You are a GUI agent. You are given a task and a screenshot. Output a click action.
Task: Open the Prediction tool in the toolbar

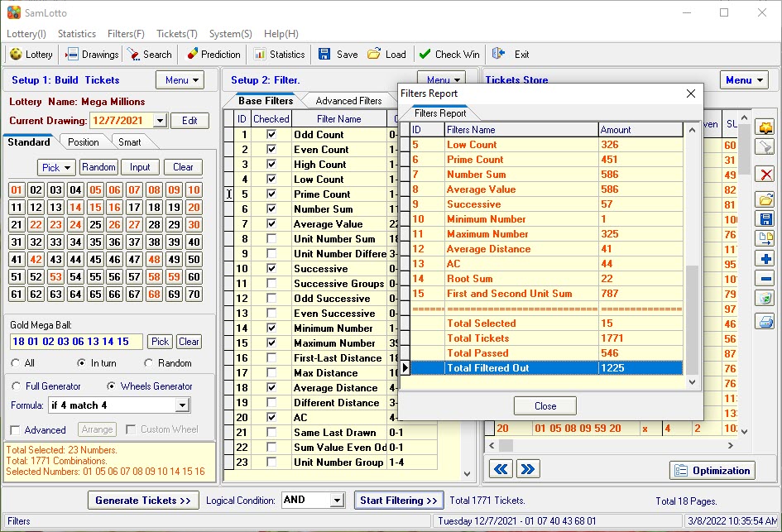[x=212, y=55]
